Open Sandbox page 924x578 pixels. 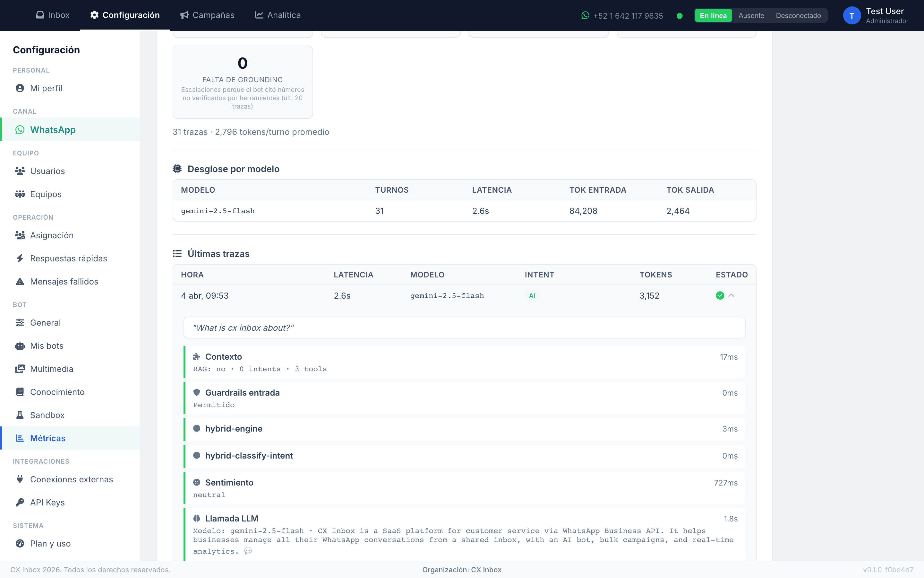pyautogui.click(x=71, y=415)
